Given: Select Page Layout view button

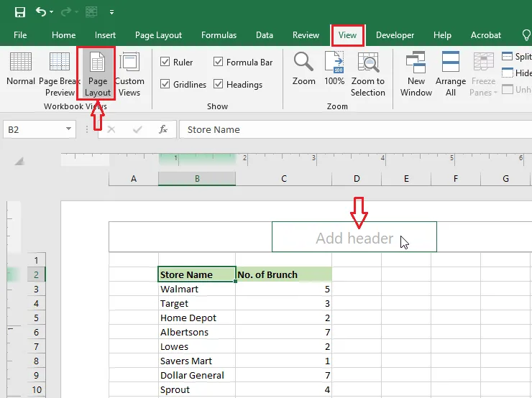Looking at the screenshot, I should coord(97,74).
